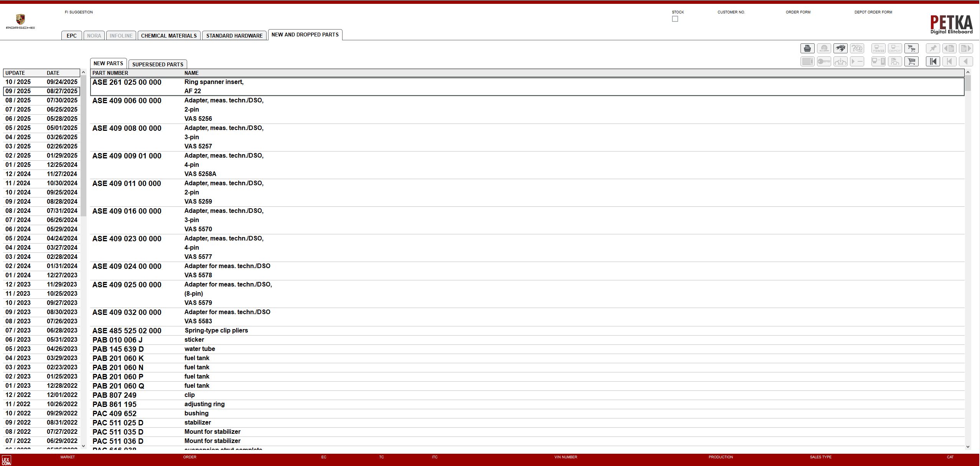Click the plain left arrow back icon
Screen dimensions: 980x466
[x=966, y=61]
